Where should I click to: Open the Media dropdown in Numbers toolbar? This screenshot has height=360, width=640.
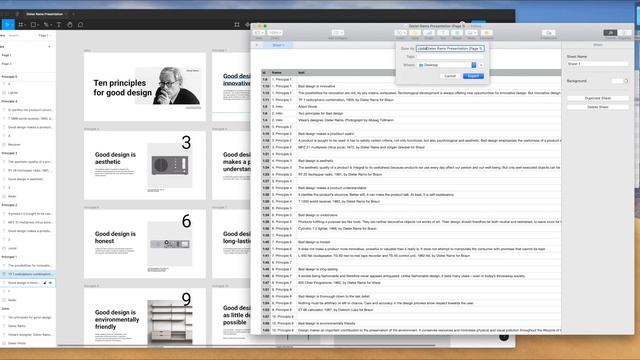471,33
